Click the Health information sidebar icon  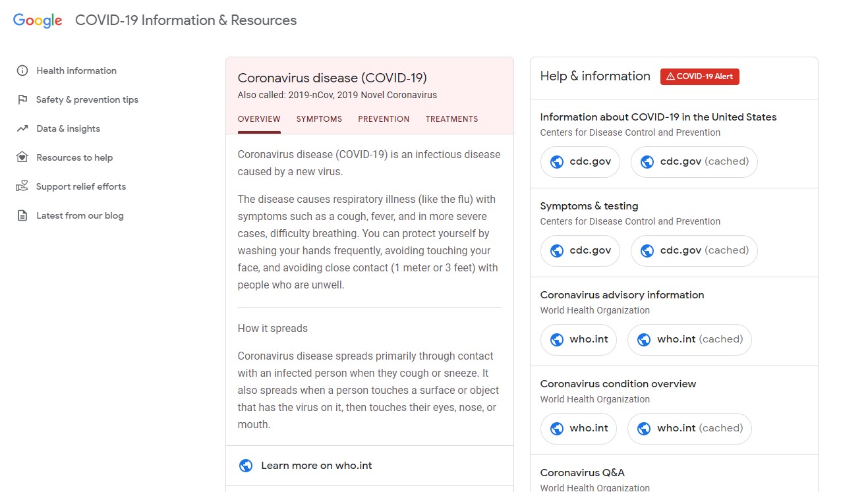tap(22, 70)
